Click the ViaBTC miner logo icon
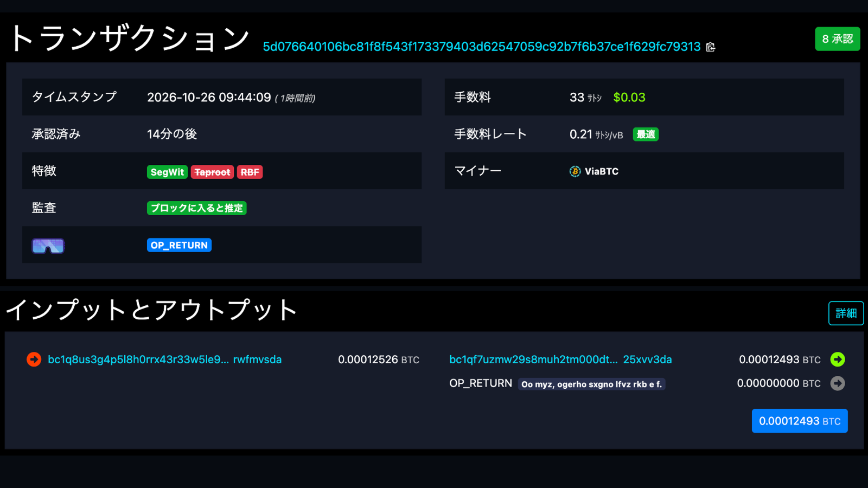This screenshot has height=488, width=868. [x=575, y=171]
